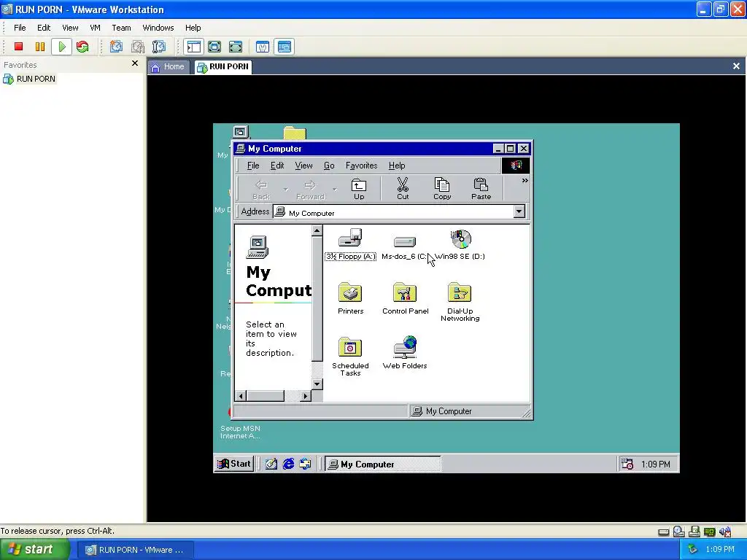Image resolution: width=747 pixels, height=560 pixels.
Task: Select the Scheduled Tasks folder
Action: [350, 357]
